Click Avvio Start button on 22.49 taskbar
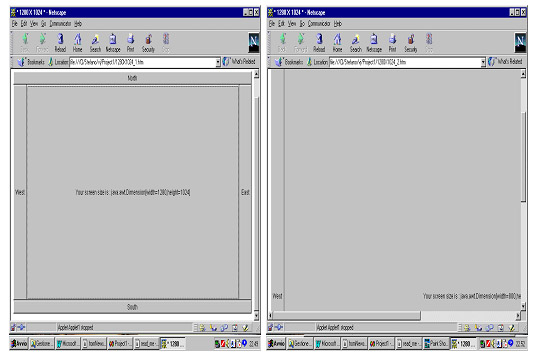The image size is (537, 362). tap(19, 344)
